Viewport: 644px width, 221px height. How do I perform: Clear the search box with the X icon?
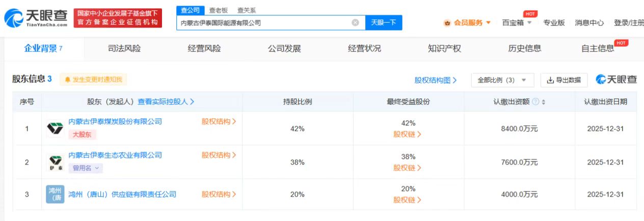coord(355,22)
